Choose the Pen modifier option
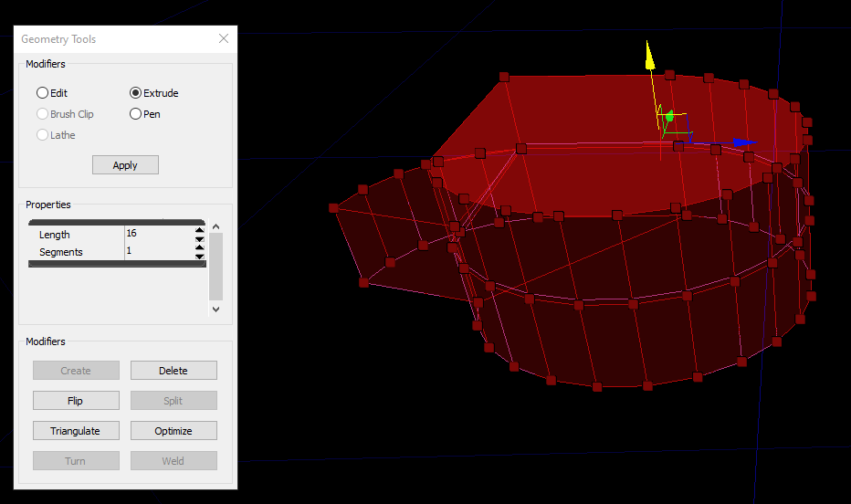The width and height of the screenshot is (851, 504). 136,114
